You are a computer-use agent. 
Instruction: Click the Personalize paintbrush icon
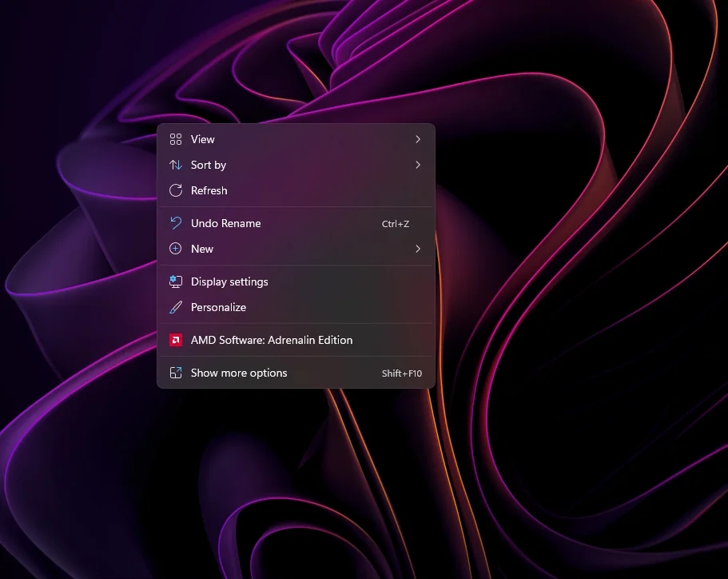click(176, 307)
